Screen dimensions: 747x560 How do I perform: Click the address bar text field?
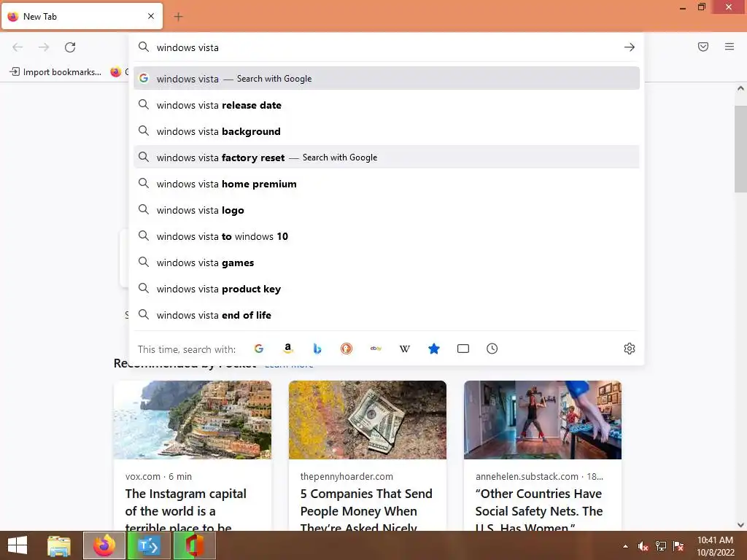tap(387, 47)
